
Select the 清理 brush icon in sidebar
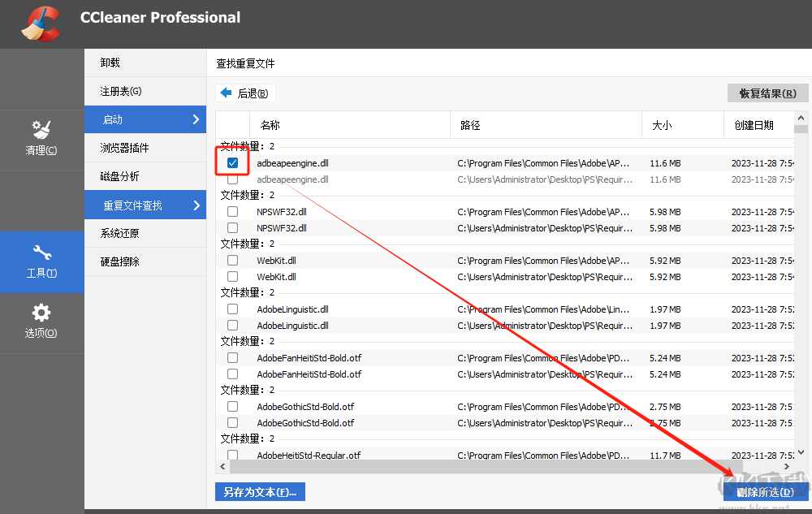(x=42, y=130)
